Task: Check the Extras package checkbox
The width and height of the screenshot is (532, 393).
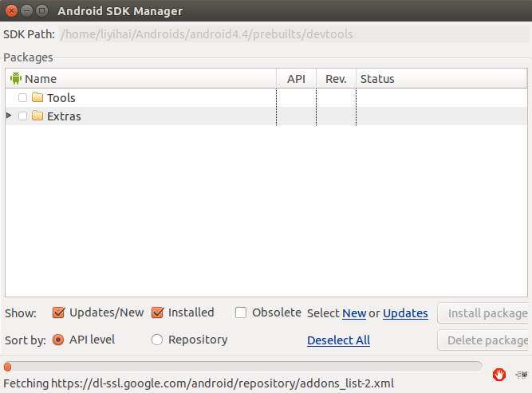Action: (x=23, y=116)
